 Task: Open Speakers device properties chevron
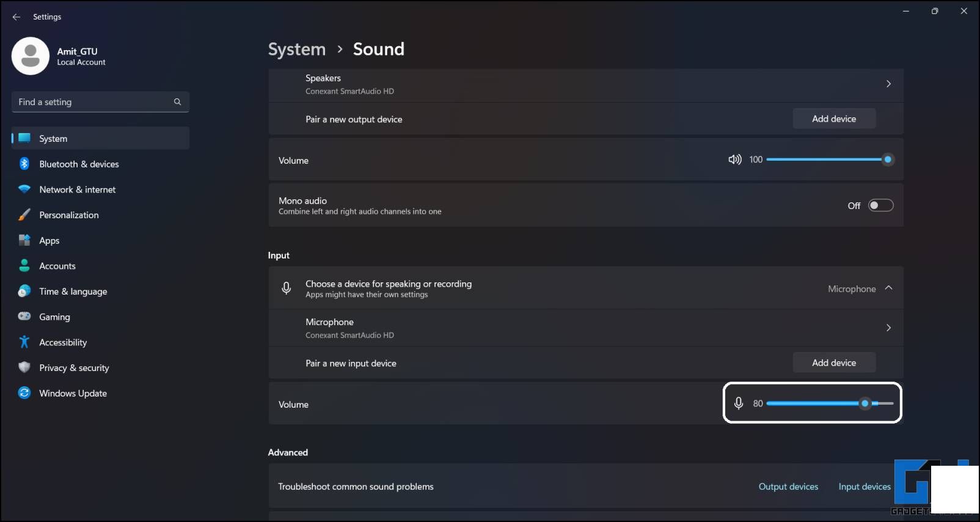pyautogui.click(x=888, y=84)
